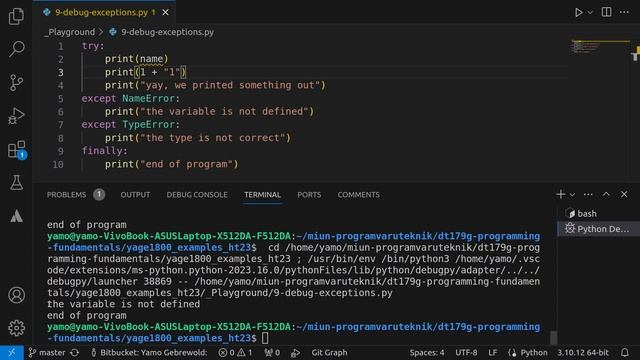Expand the run options dropdown arrow
The image size is (640, 360).
pos(590,12)
